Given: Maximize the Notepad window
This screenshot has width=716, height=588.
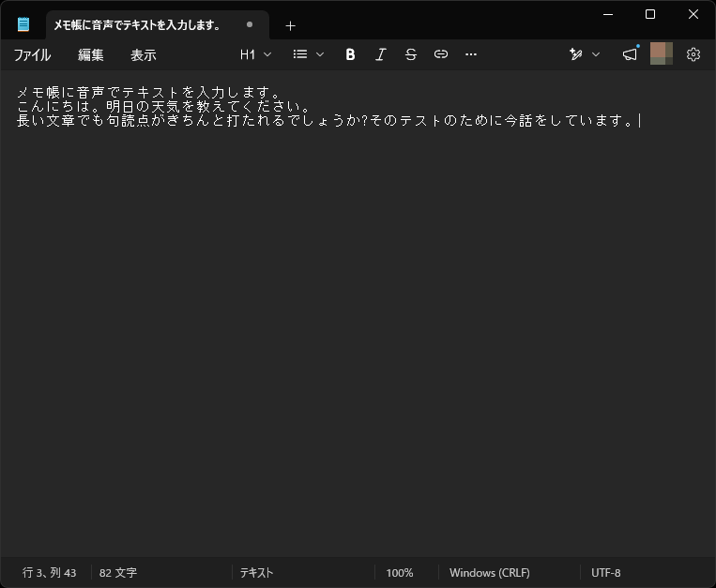Looking at the screenshot, I should pos(650,15).
